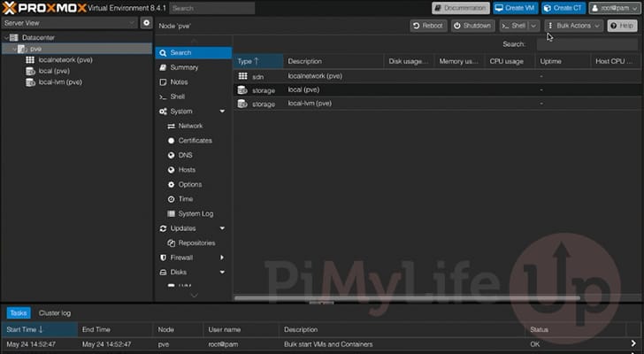Expand the Firewall menu section
The height and width of the screenshot is (354, 644).
tap(222, 258)
